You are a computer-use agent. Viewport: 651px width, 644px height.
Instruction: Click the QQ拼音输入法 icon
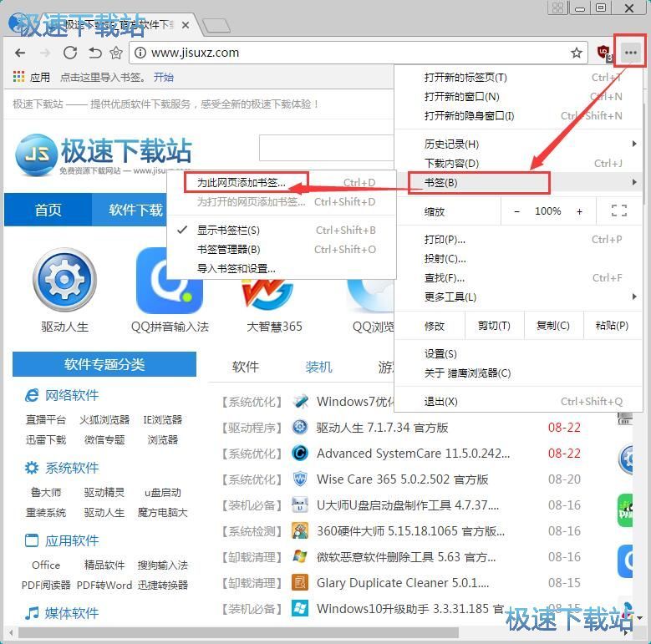[x=170, y=280]
